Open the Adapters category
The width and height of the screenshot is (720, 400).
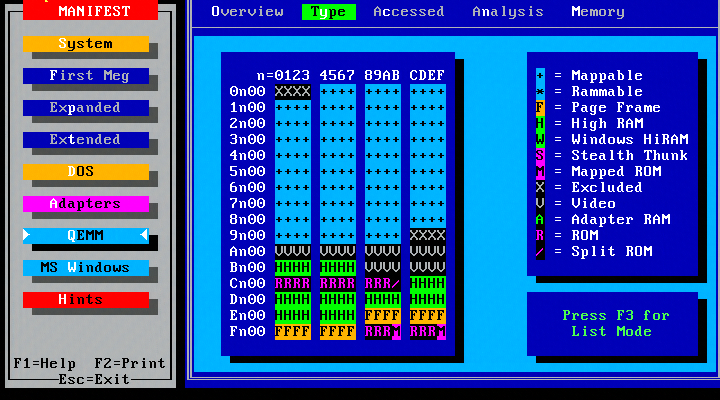coord(86,203)
